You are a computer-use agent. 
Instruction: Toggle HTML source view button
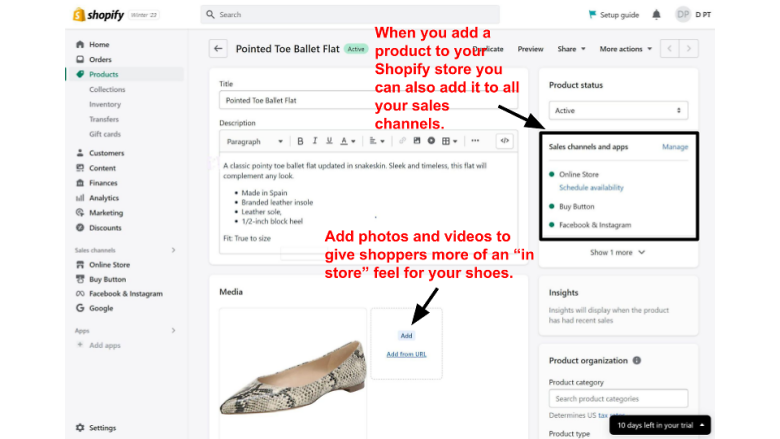tap(504, 141)
